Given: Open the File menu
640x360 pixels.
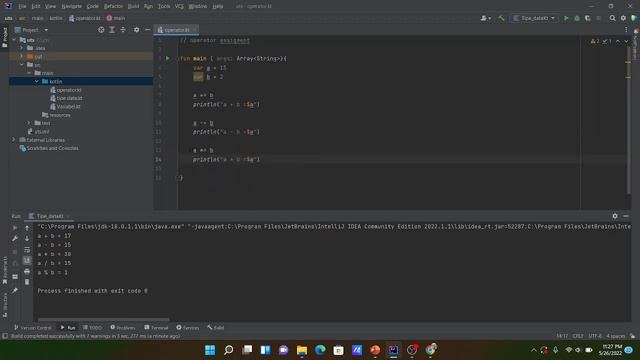Looking at the screenshot, I should (22, 6).
